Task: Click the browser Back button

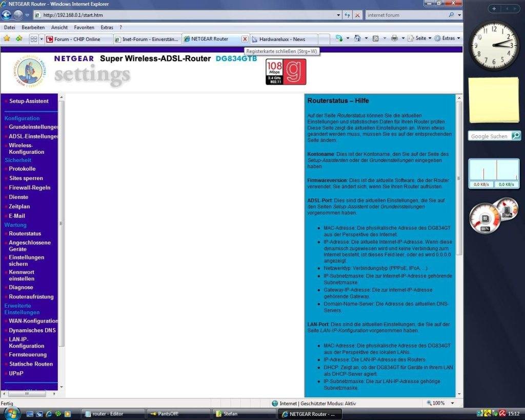Action: [x=6, y=15]
